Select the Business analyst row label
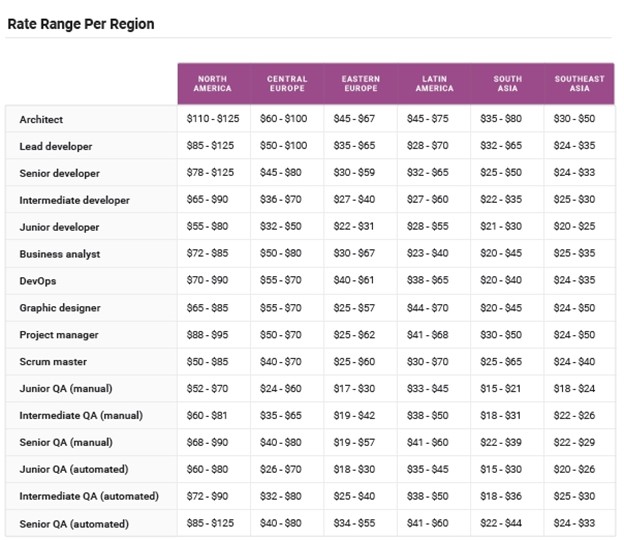Image resolution: width=624 pixels, height=540 pixels. pos(60,254)
